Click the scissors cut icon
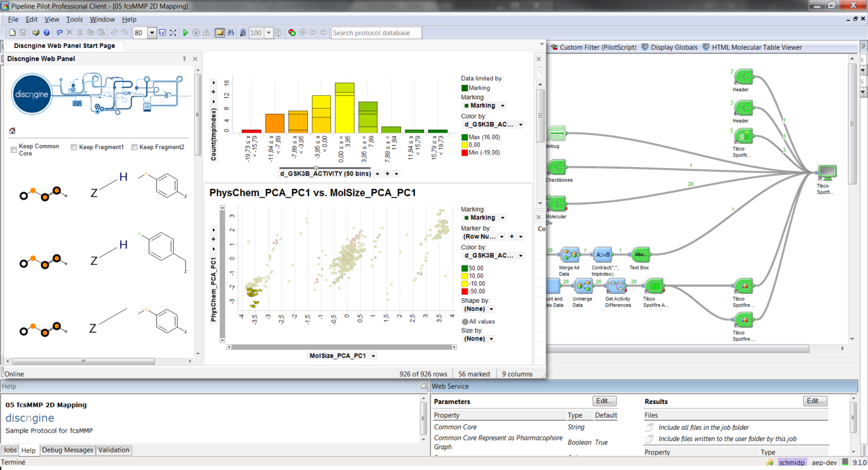 [x=80, y=33]
